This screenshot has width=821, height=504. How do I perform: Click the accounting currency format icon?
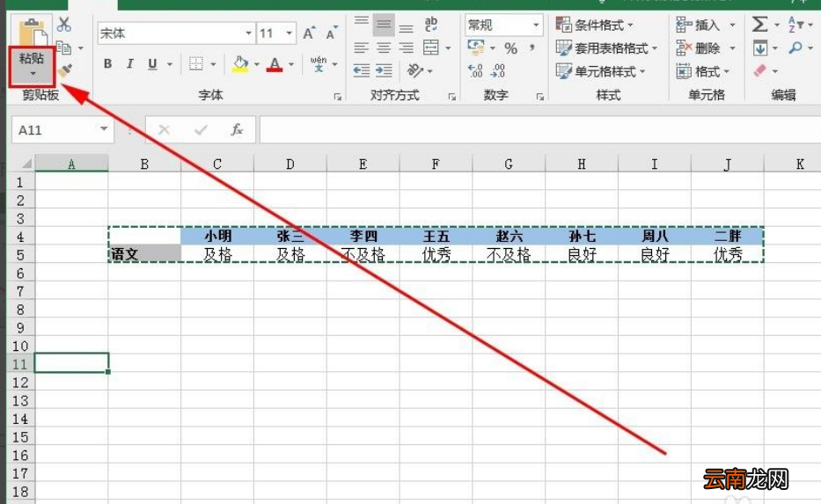click(x=475, y=47)
